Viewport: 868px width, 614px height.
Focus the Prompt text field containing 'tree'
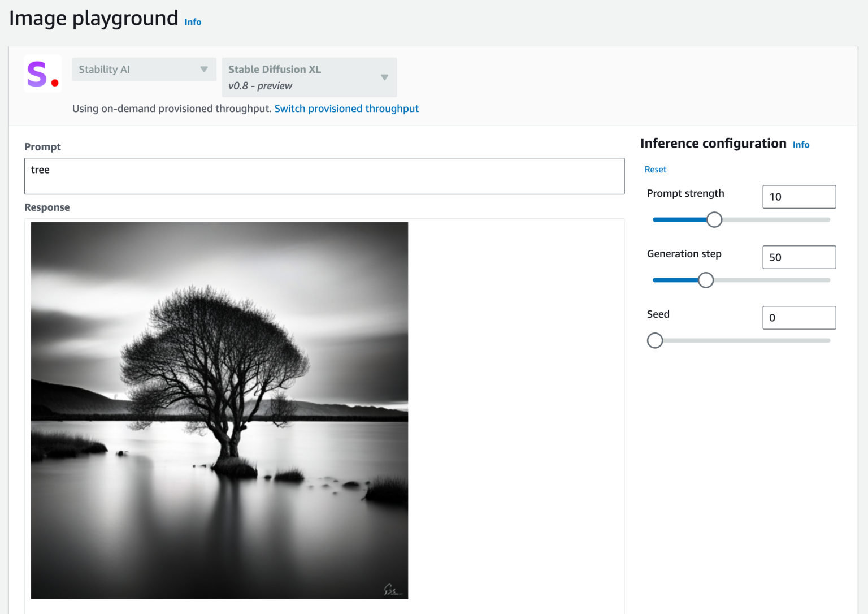324,176
